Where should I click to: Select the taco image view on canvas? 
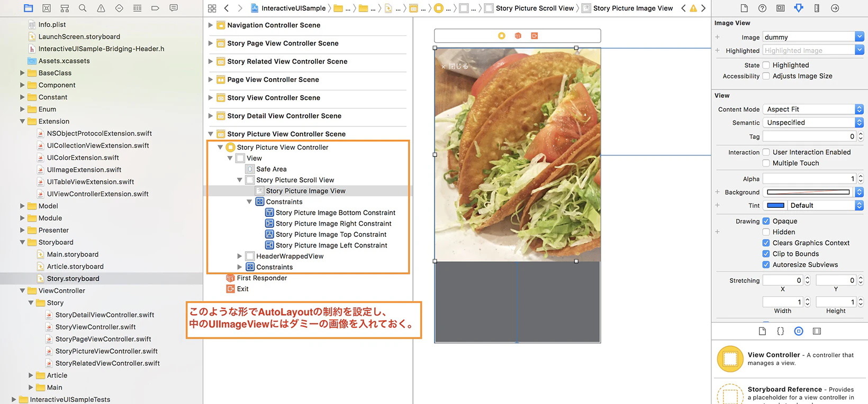(x=518, y=154)
